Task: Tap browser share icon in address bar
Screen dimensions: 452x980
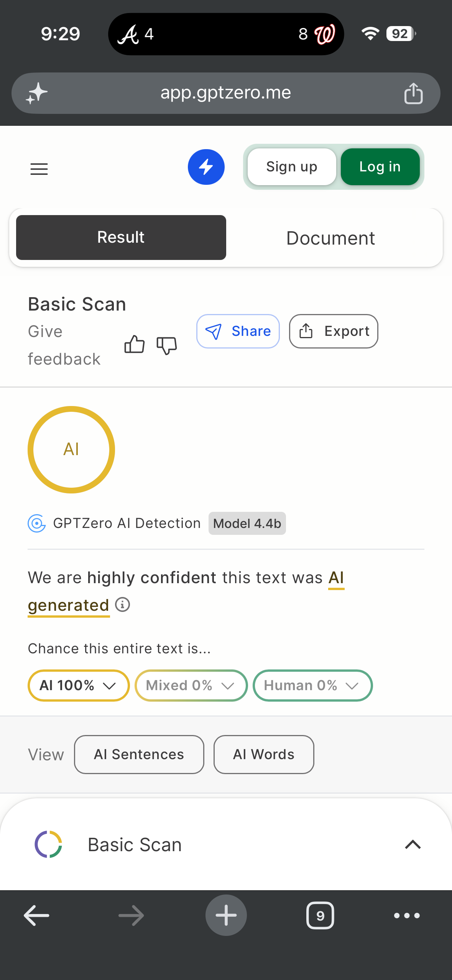Action: [413, 93]
